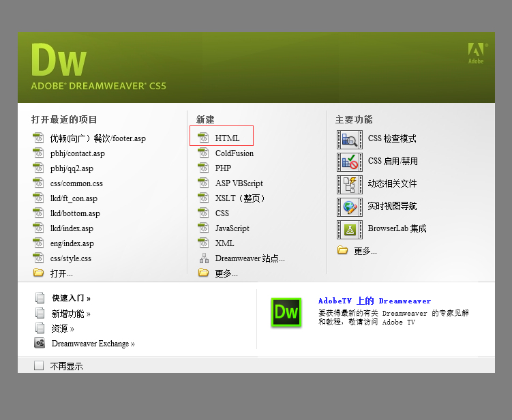Create a new ColdFusion document

pyautogui.click(x=234, y=153)
